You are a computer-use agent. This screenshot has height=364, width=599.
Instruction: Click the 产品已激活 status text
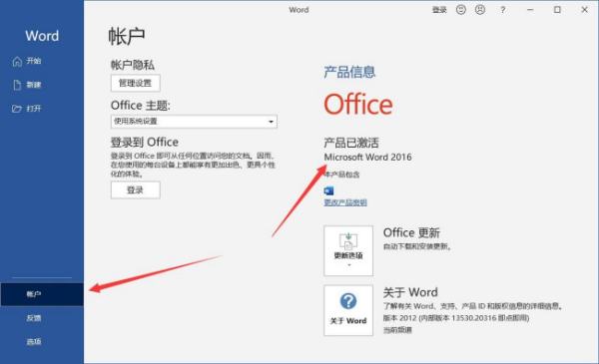coord(351,143)
